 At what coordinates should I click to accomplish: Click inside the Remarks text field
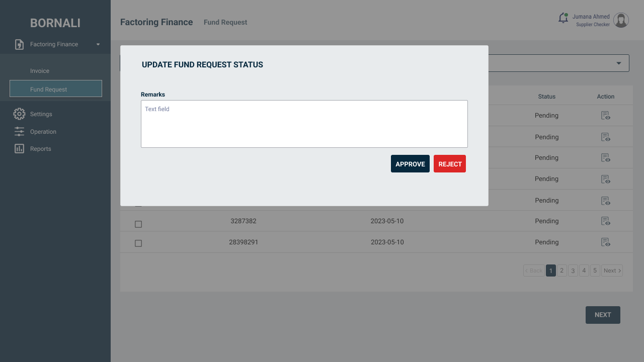pos(304,124)
